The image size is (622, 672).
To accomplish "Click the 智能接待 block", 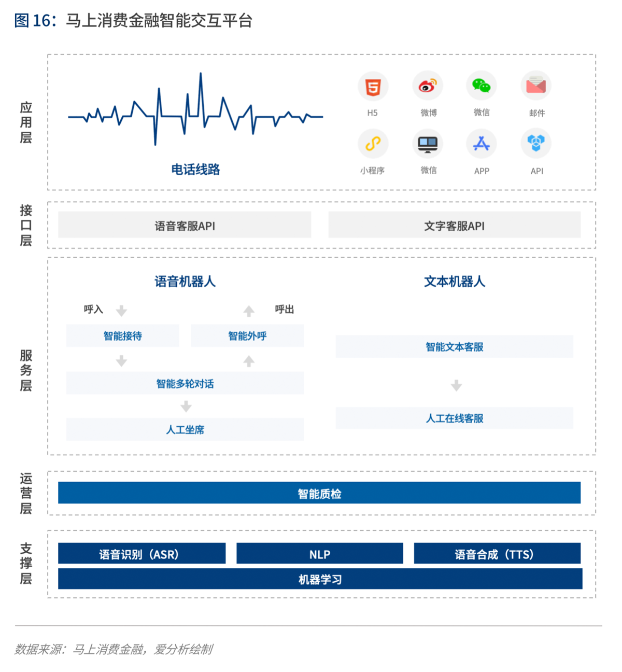I will (x=123, y=335).
